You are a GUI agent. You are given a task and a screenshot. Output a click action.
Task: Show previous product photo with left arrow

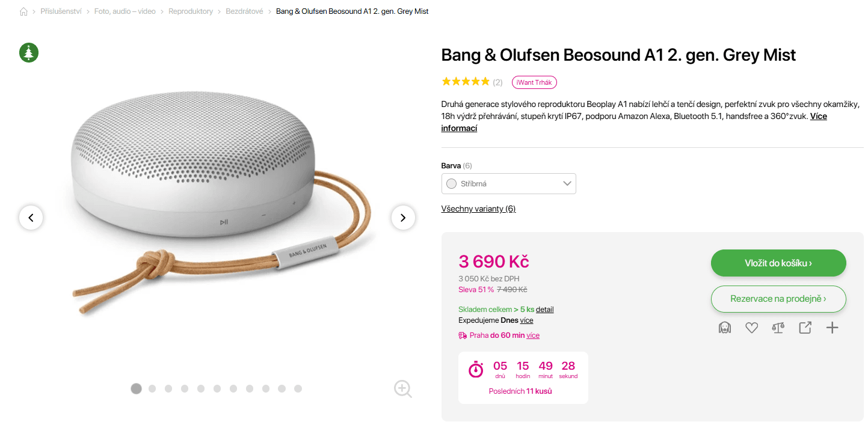click(31, 218)
